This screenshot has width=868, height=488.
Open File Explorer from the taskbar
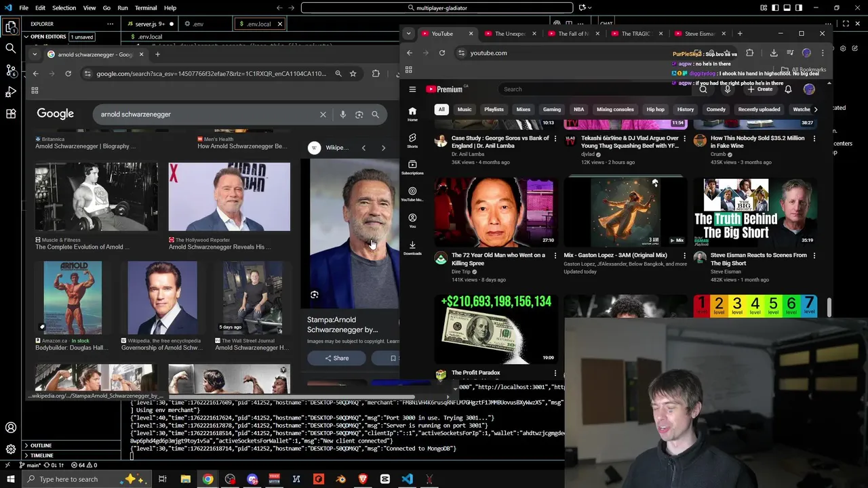185,479
